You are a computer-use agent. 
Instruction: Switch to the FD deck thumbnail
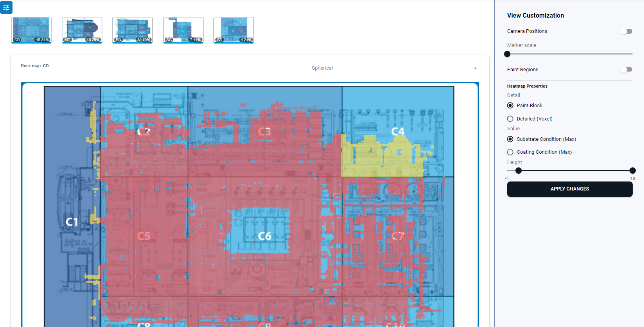132,30
